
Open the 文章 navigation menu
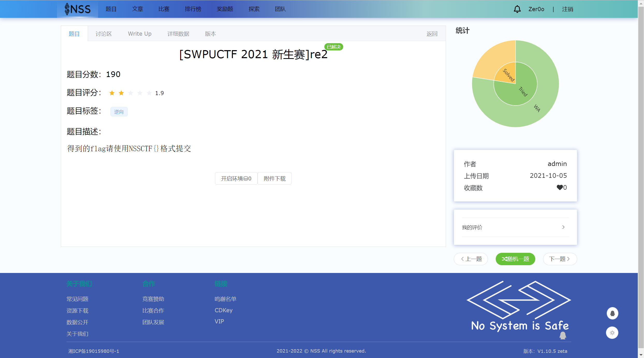[137, 9]
